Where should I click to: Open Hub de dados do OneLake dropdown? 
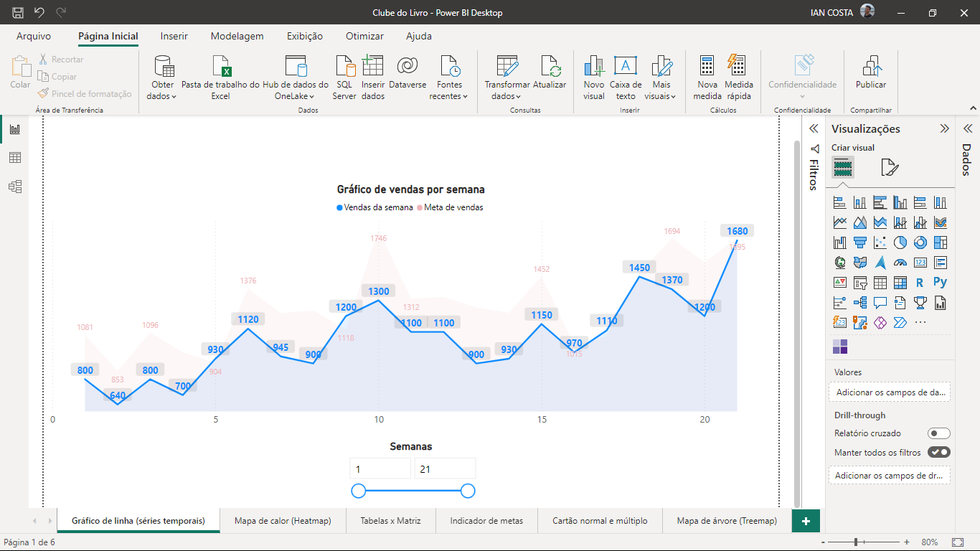point(296,77)
